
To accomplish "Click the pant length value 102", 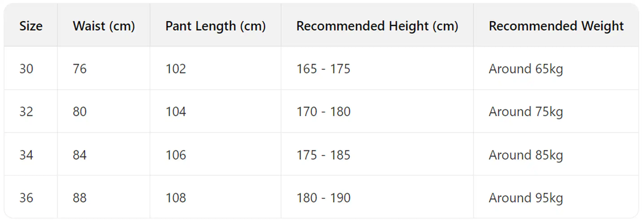I will click(x=176, y=69).
